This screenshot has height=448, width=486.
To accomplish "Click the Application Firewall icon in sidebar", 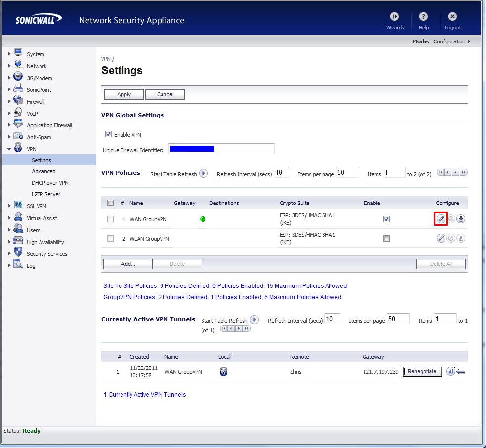I will (x=18, y=123).
